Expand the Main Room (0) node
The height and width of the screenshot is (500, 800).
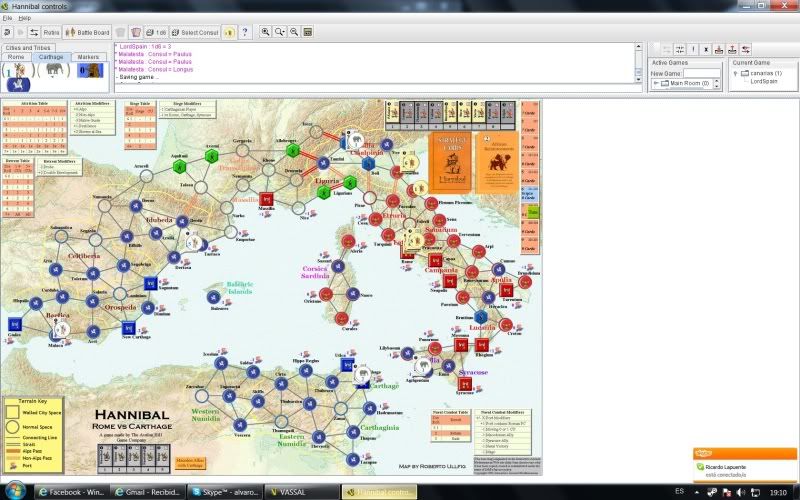[x=656, y=83]
